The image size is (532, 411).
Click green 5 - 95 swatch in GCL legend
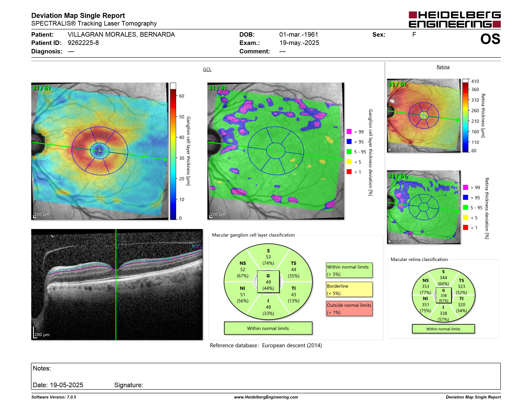[x=349, y=152]
